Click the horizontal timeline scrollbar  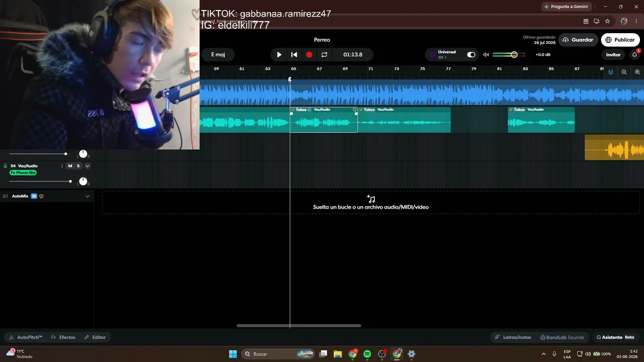(x=299, y=326)
